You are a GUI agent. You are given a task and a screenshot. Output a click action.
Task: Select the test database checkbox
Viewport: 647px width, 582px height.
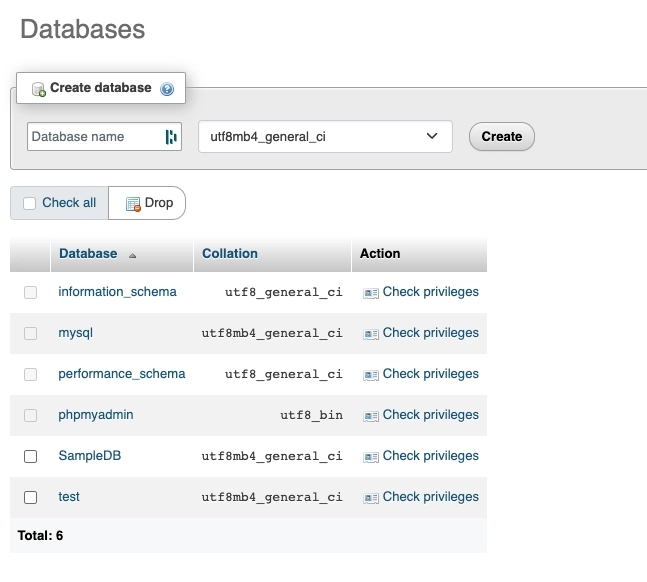click(31, 497)
